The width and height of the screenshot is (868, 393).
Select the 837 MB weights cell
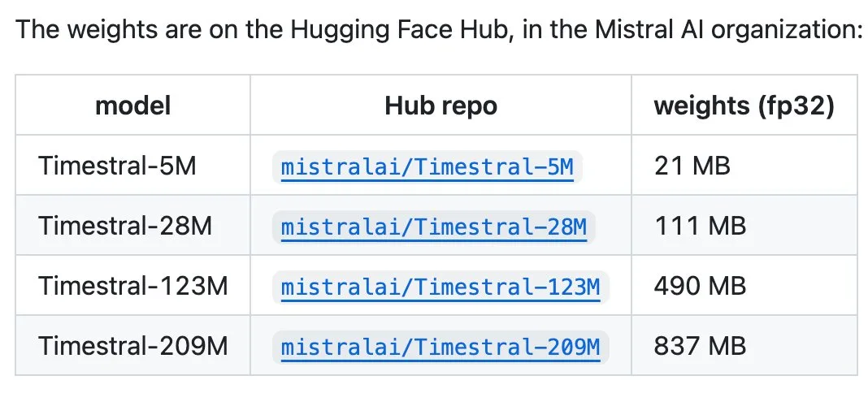[x=701, y=347]
